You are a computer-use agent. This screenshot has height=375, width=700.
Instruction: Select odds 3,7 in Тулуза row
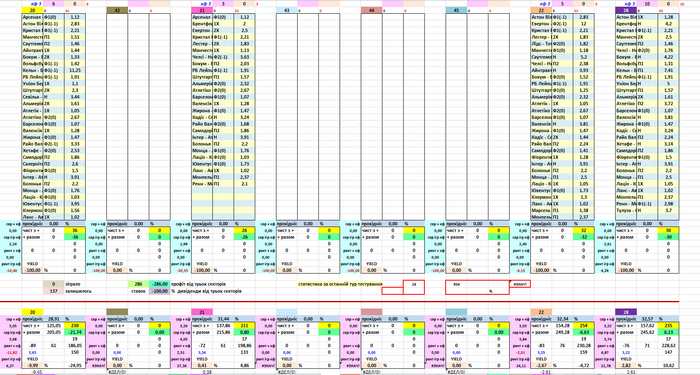(668, 211)
